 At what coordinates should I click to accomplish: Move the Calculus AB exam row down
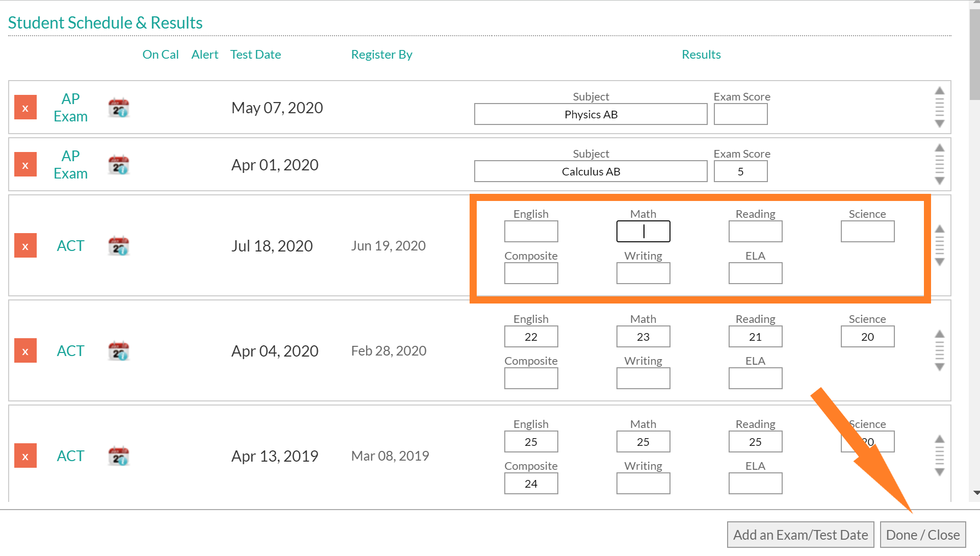tap(940, 181)
